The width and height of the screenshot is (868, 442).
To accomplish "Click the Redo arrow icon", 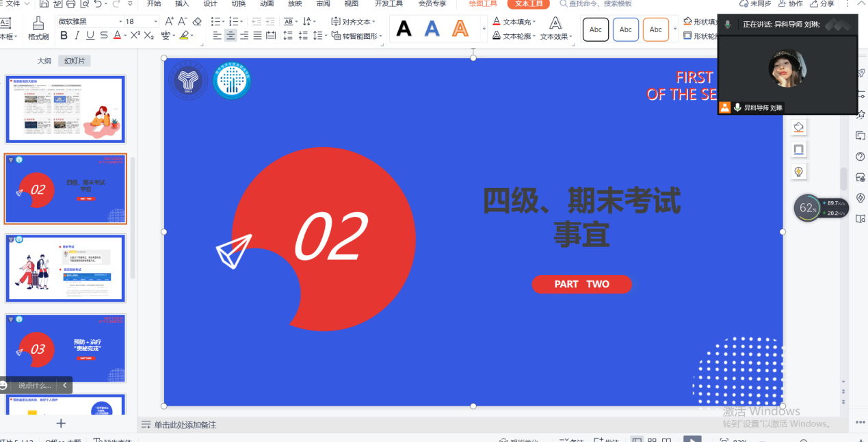I will click(115, 4).
